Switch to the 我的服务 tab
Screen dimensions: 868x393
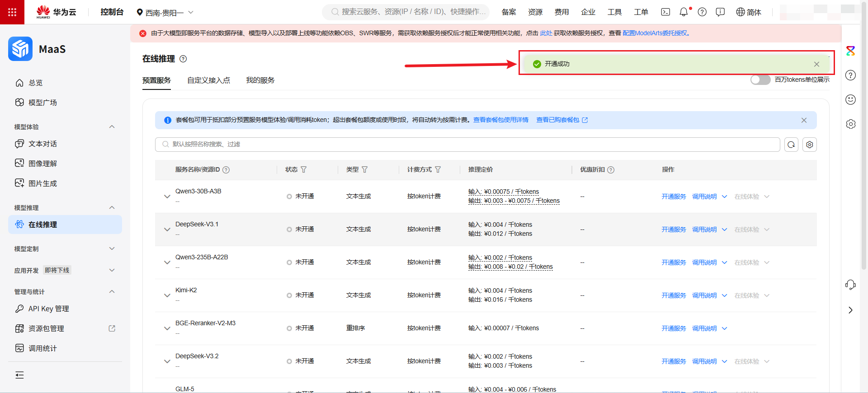(x=260, y=80)
